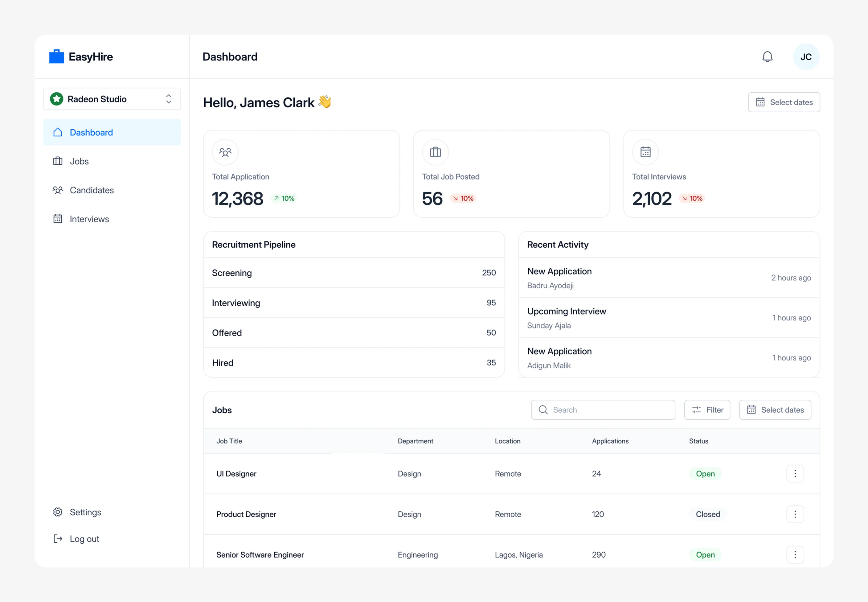Open Interviews in the sidebar
Screen dimensions: 868x602
(x=112, y=219)
